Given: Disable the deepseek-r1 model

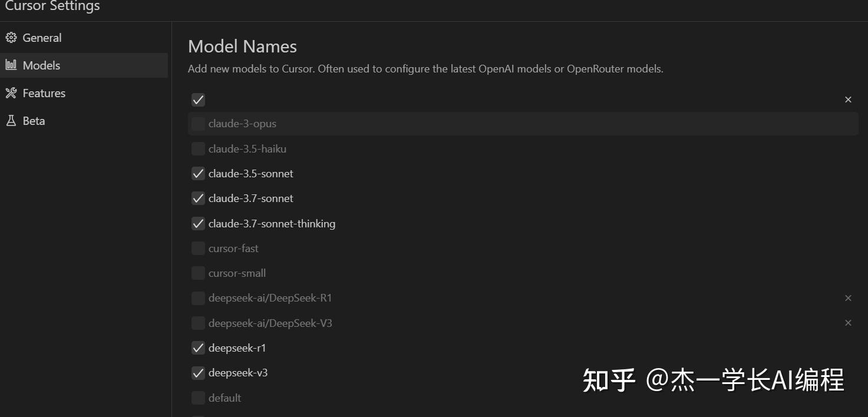Looking at the screenshot, I should pos(198,347).
